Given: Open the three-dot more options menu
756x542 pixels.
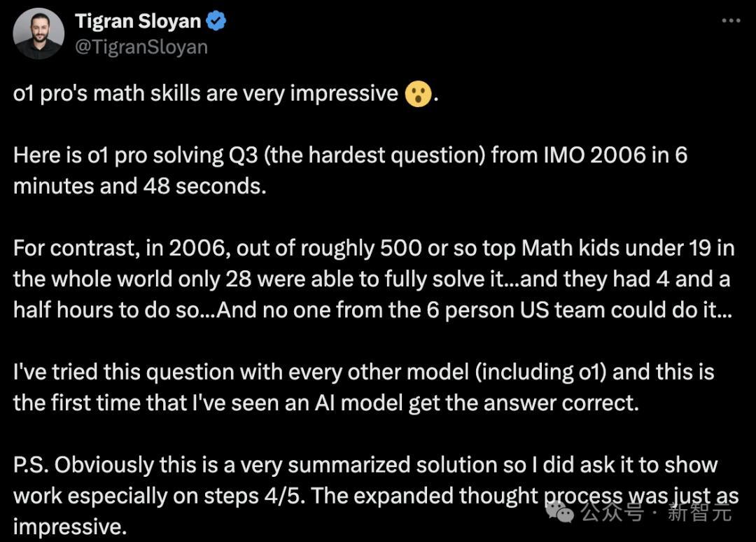Looking at the screenshot, I should pyautogui.click(x=730, y=21).
